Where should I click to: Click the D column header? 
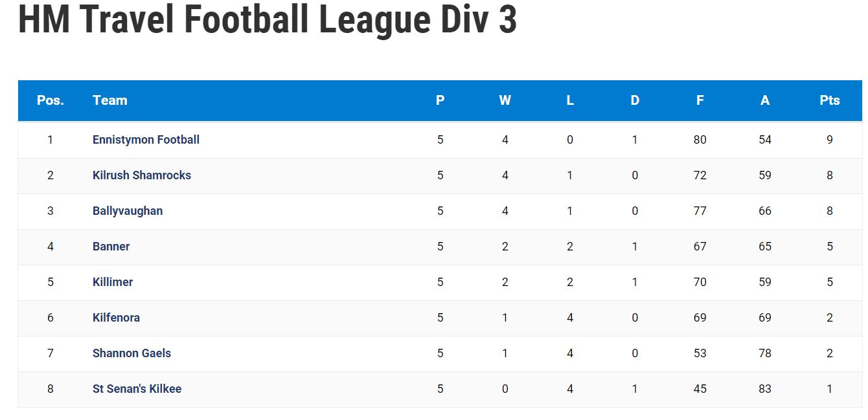pos(635,100)
